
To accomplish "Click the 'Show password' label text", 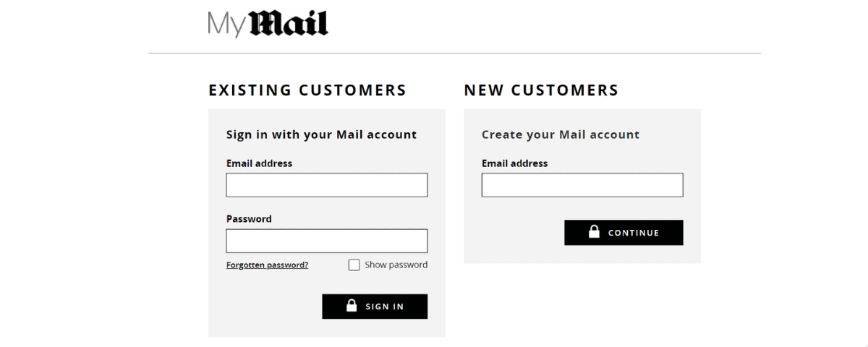I will [x=396, y=265].
